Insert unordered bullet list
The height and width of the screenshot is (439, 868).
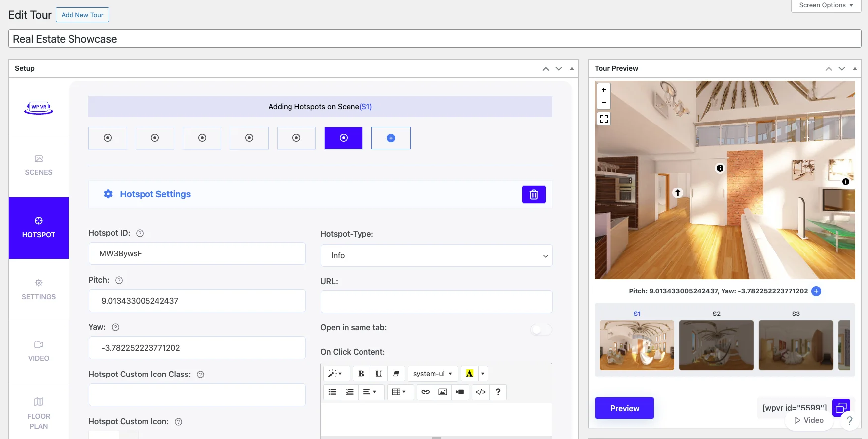(332, 392)
